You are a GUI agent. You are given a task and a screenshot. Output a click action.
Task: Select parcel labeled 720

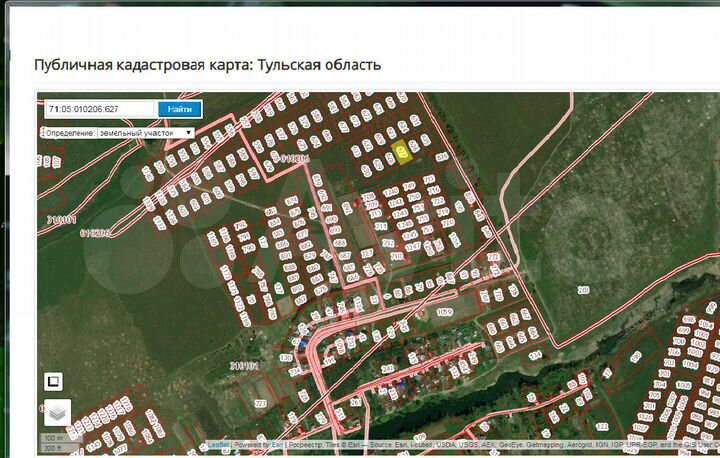tap(448, 223)
